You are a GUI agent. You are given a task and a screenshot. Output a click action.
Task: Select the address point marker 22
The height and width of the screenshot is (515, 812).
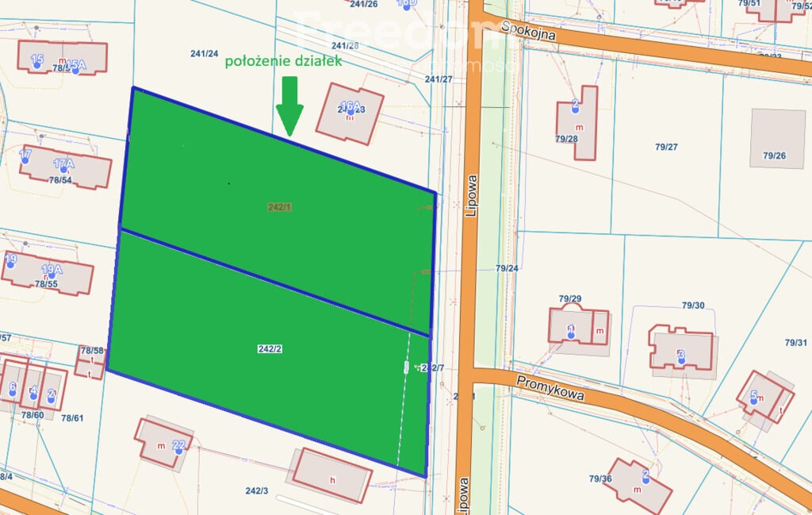pos(179,445)
